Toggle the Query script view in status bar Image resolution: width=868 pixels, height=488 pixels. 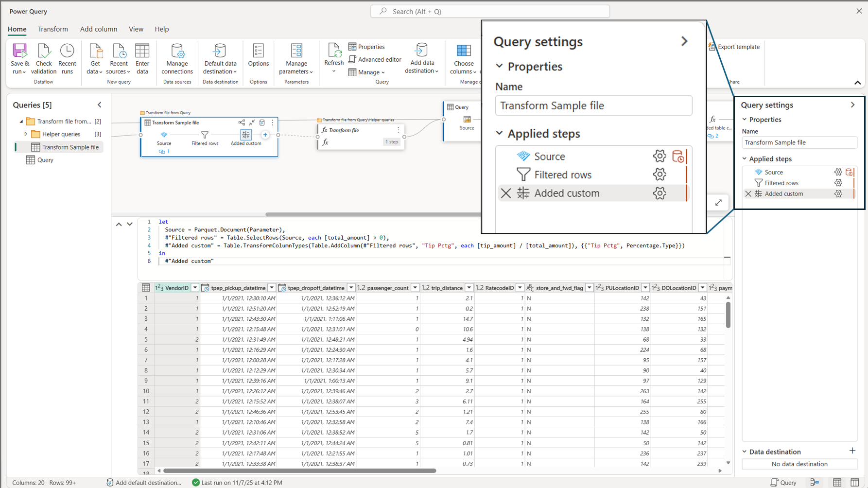click(x=784, y=483)
